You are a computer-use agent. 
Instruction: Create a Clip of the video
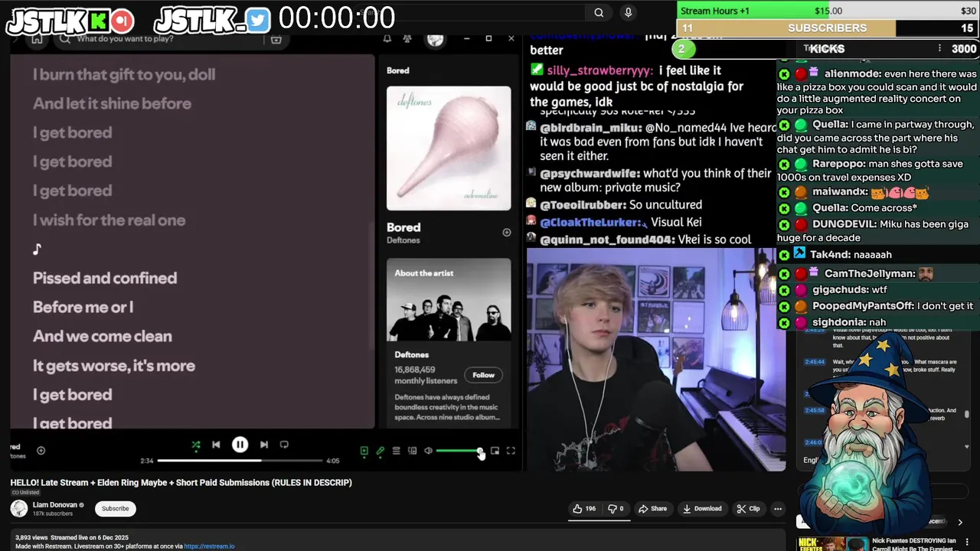pos(748,509)
